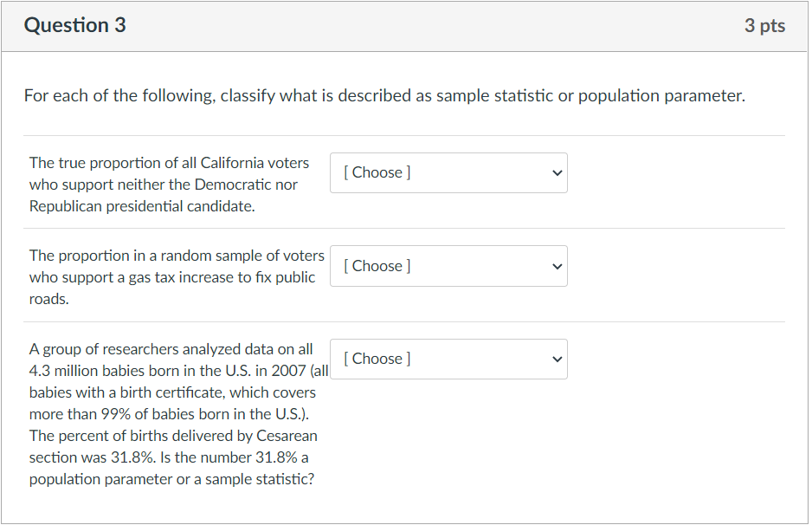Open the California voters classification dropdown
The image size is (812, 525).
448,173
